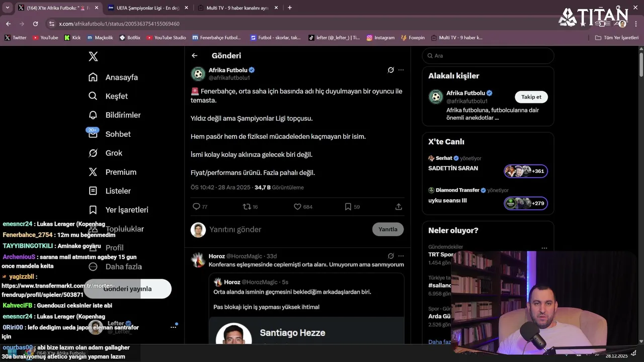Click the X logo in the sidebar
Image resolution: width=644 pixels, height=362 pixels.
[93, 56]
